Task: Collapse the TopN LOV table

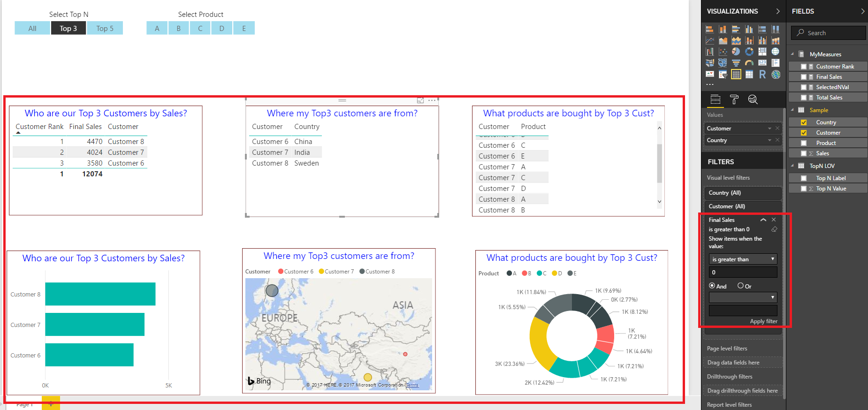Action: (x=792, y=166)
